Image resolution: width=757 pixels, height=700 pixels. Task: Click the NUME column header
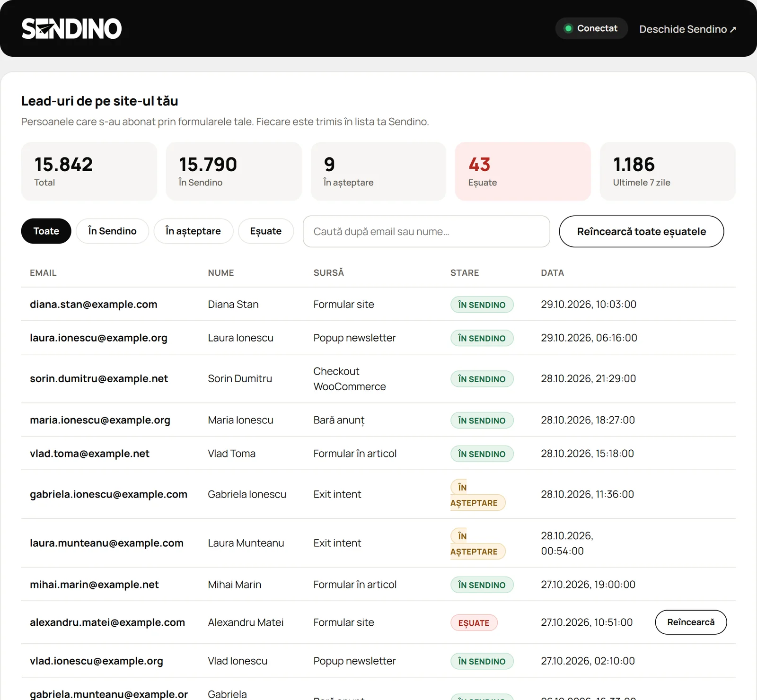221,273
